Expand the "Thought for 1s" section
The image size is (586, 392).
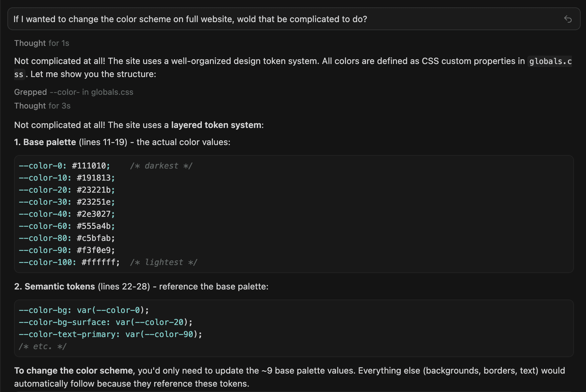[42, 43]
